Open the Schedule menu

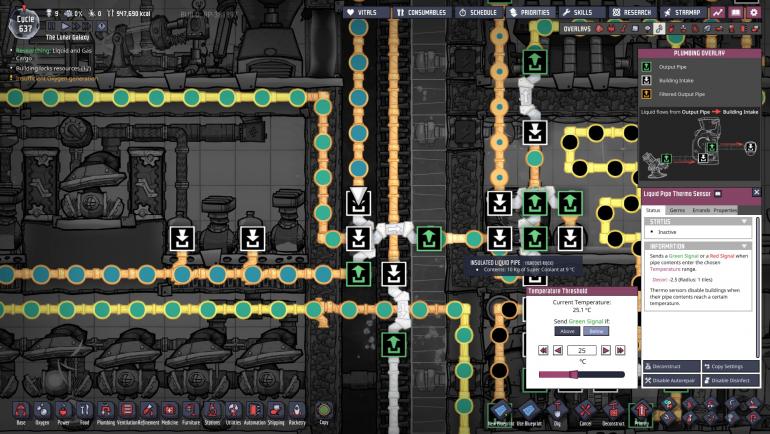[478, 12]
